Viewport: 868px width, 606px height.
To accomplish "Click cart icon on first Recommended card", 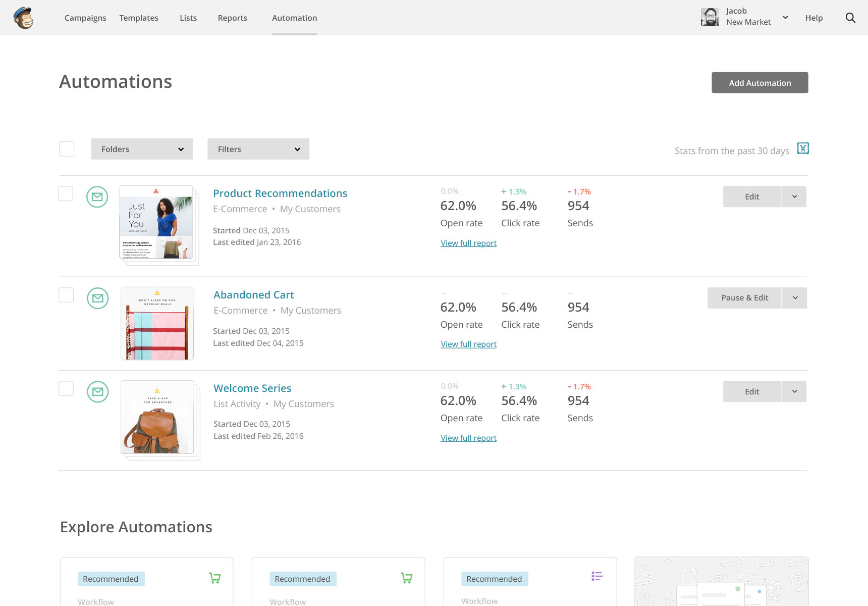I will click(215, 578).
